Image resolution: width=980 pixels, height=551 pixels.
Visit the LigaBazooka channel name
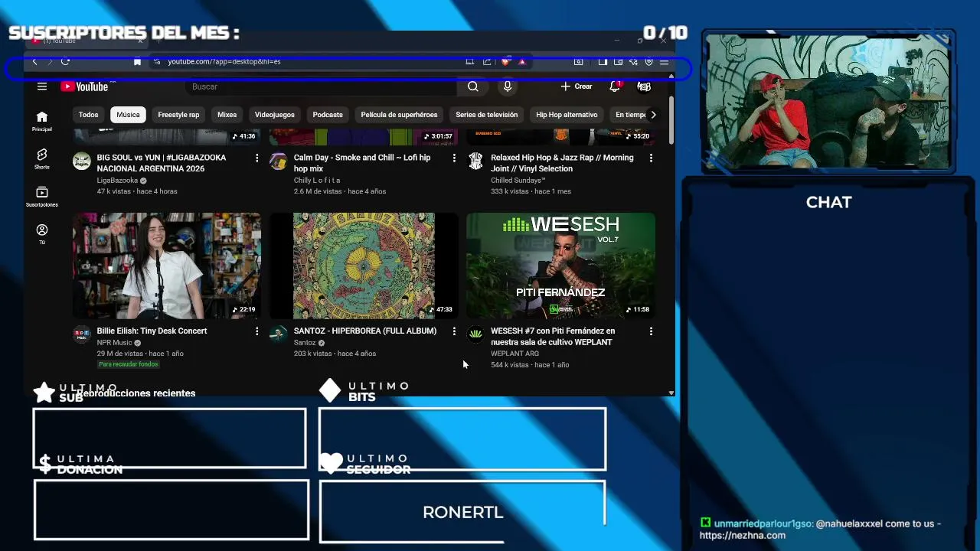click(x=117, y=181)
